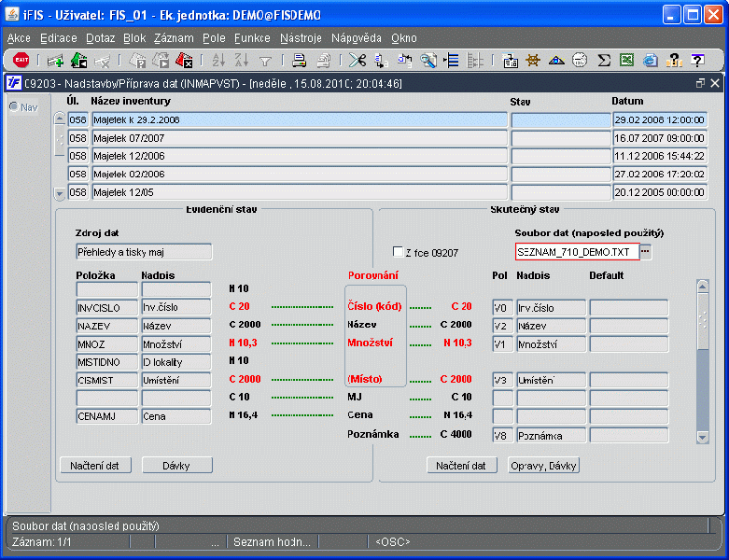Click Načtení dat under Evidenční stav
This screenshot has height=560, width=729.
95,466
